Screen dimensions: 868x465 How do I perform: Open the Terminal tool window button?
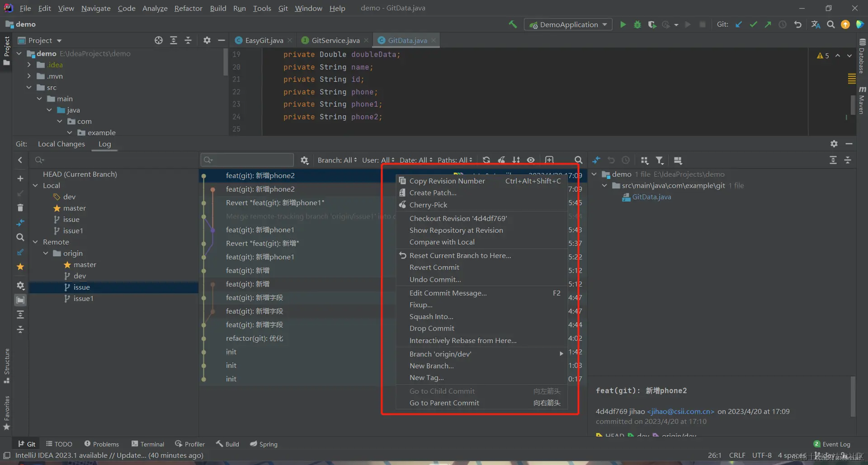(148, 444)
